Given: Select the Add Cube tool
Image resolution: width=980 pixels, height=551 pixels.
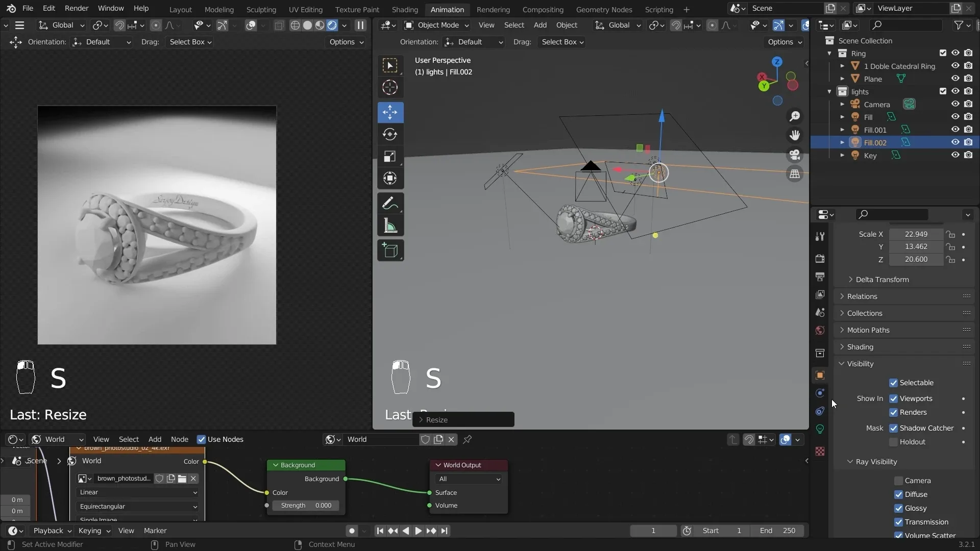Looking at the screenshot, I should coord(390,251).
